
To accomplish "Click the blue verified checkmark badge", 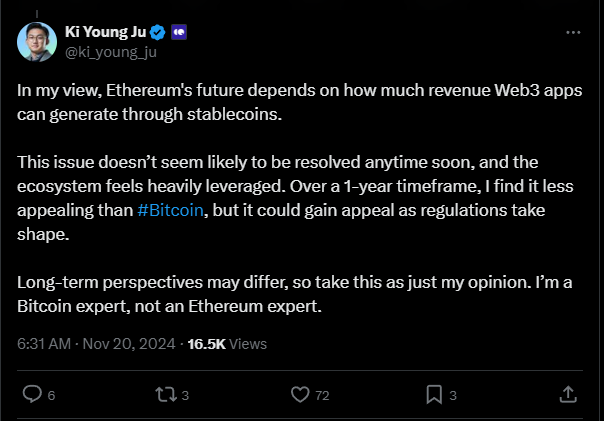I will [157, 32].
